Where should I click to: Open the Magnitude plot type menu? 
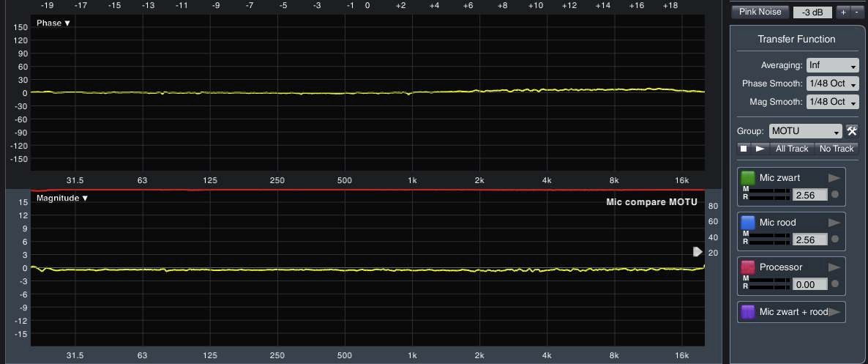(x=62, y=198)
